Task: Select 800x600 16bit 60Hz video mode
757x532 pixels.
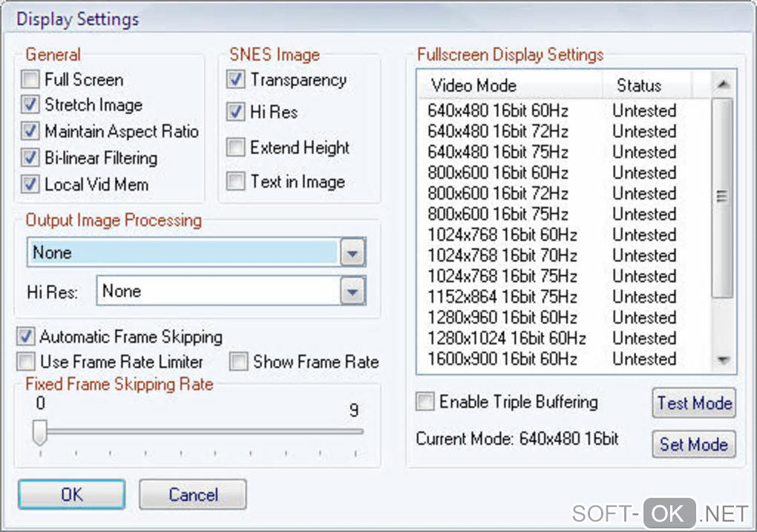Action: coord(498,173)
